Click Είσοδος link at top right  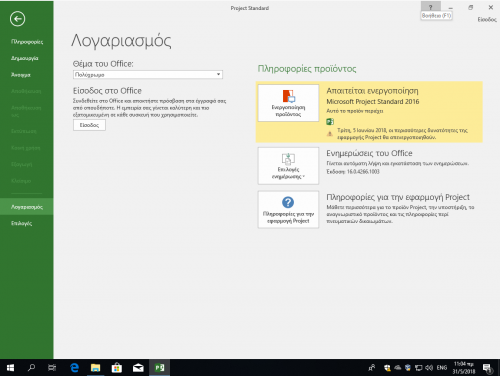[x=487, y=19]
